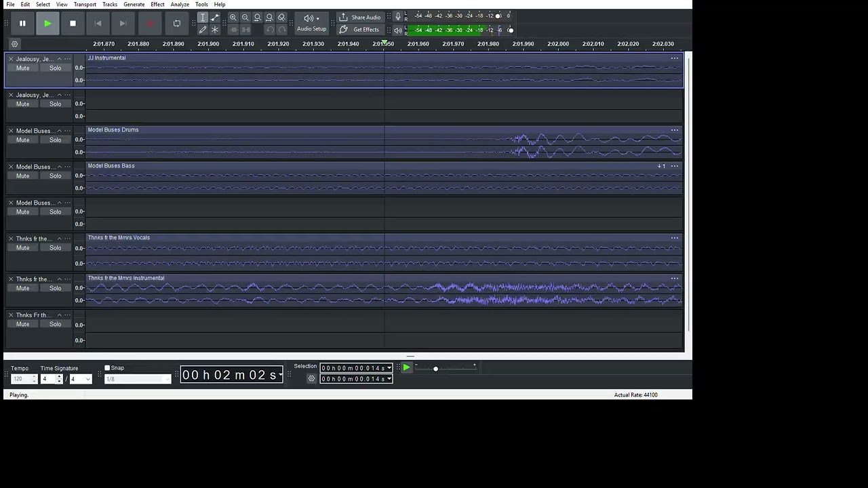This screenshot has height=488, width=868.
Task: Click the Get Effects button
Action: click(361, 30)
